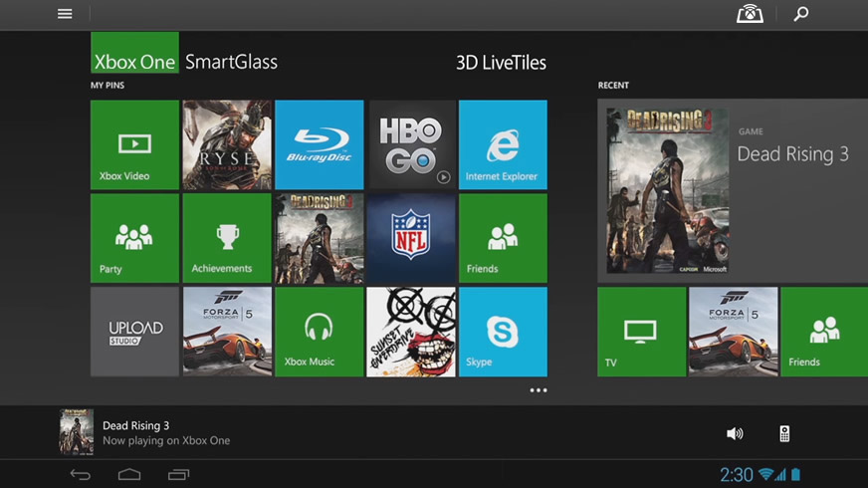The image size is (868, 488).
Task: Launch the Sunset Overdrive tile
Action: (411, 332)
